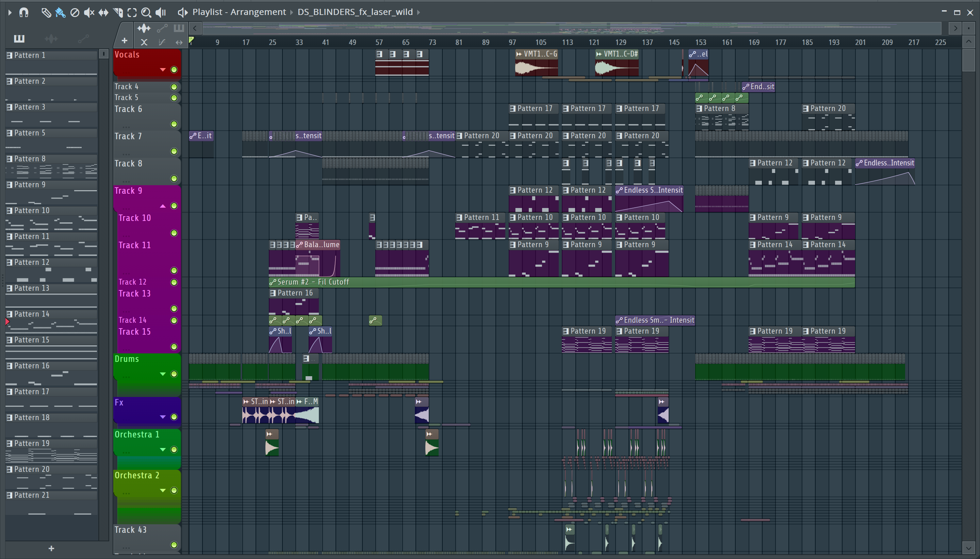Screen dimensions: 980x559
Task: Select the Draw pencil tool
Action: [46, 12]
